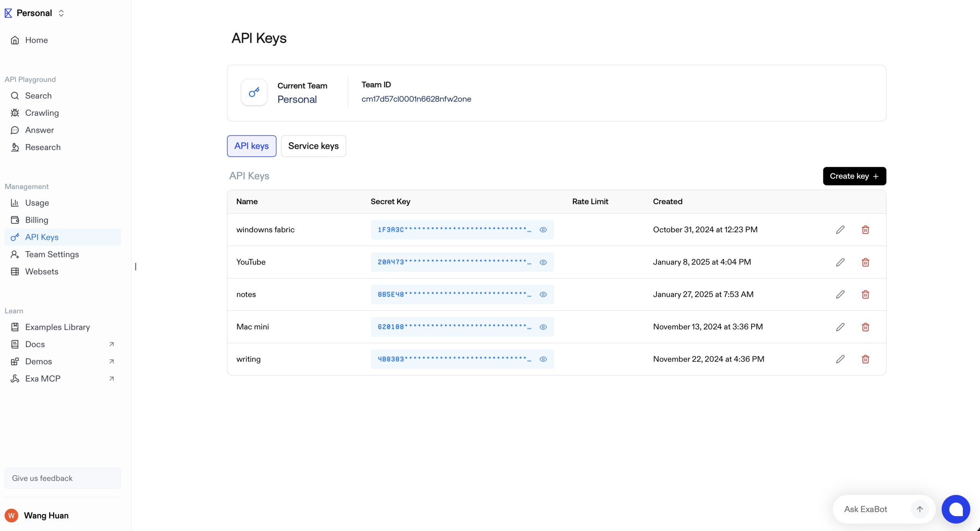The width and height of the screenshot is (980, 531).
Task: Delete the windowns fabric API key
Action: point(865,230)
